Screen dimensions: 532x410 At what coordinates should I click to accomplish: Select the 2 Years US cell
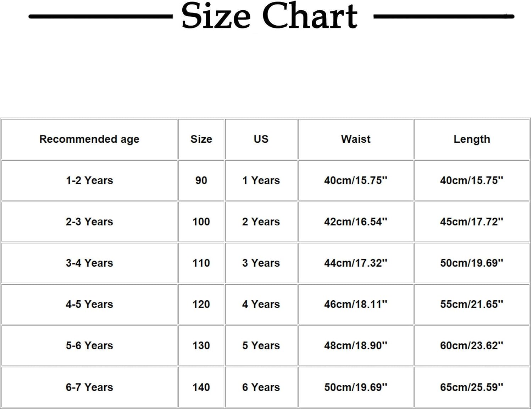[261, 222]
